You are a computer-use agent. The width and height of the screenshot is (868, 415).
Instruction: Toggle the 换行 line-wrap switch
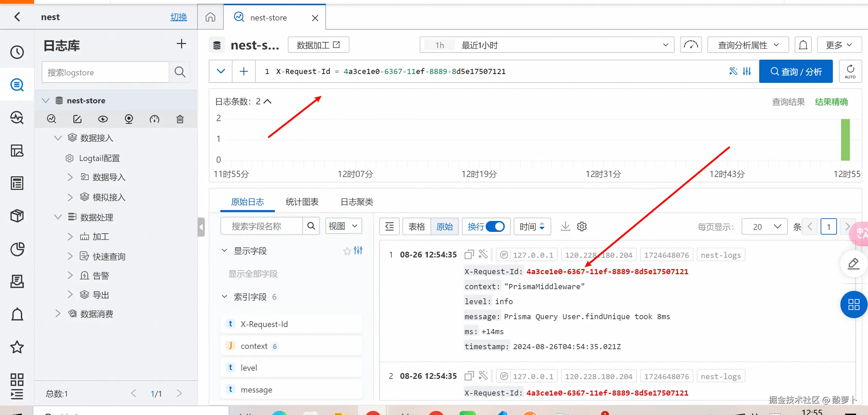tap(495, 226)
